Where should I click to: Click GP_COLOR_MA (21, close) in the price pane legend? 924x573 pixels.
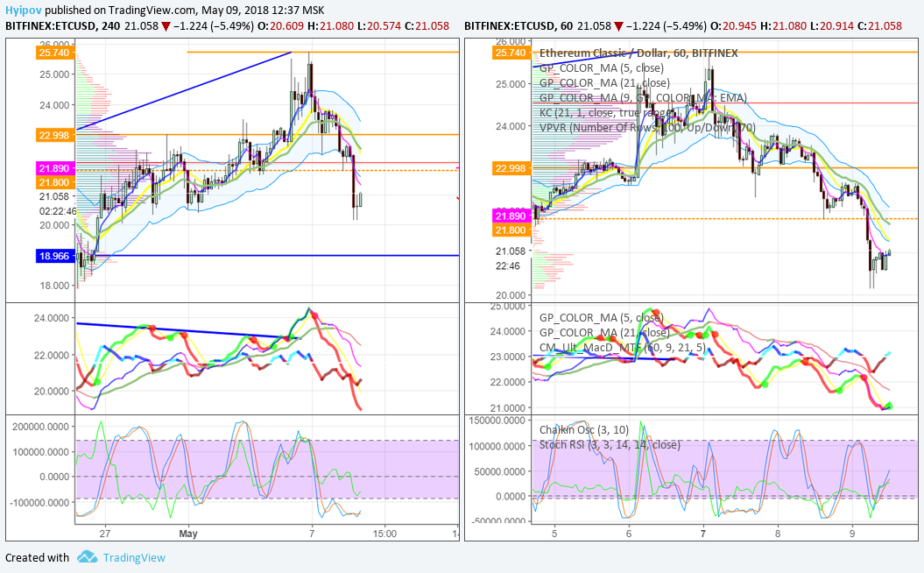tap(604, 82)
